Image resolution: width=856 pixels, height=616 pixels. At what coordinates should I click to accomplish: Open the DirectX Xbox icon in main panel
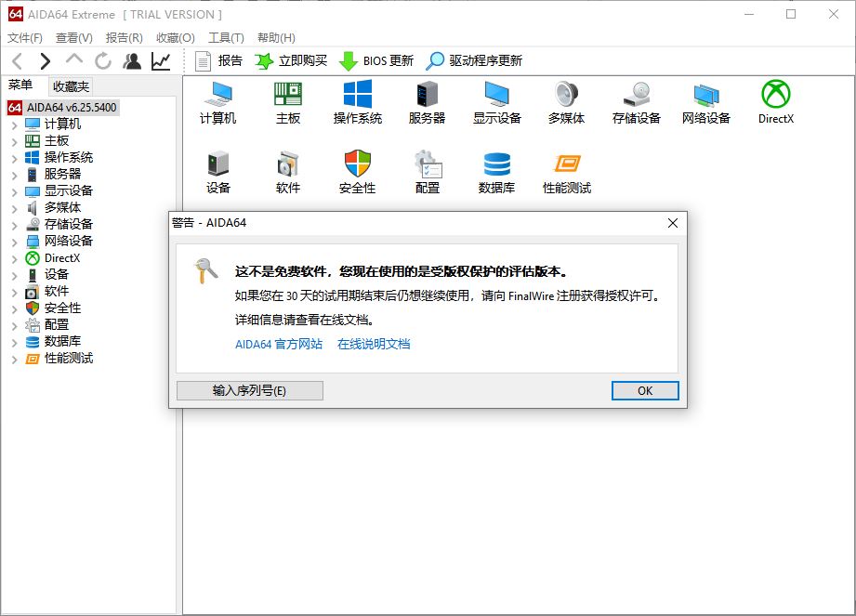pos(776,102)
